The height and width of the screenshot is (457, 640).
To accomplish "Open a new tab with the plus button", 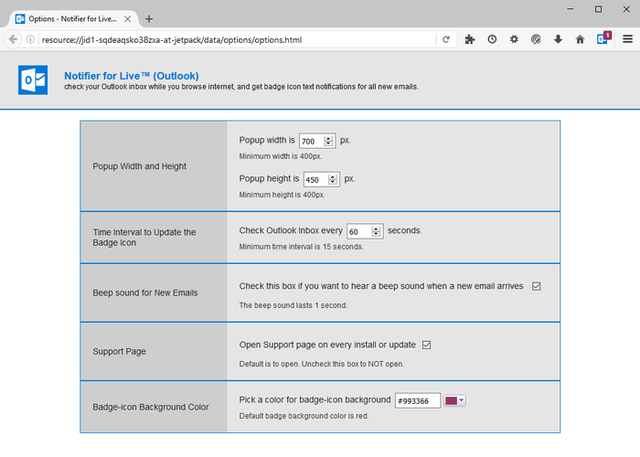I will coord(149,19).
